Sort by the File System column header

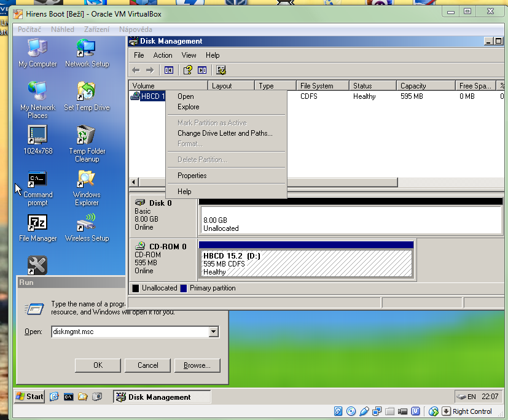[x=322, y=86]
